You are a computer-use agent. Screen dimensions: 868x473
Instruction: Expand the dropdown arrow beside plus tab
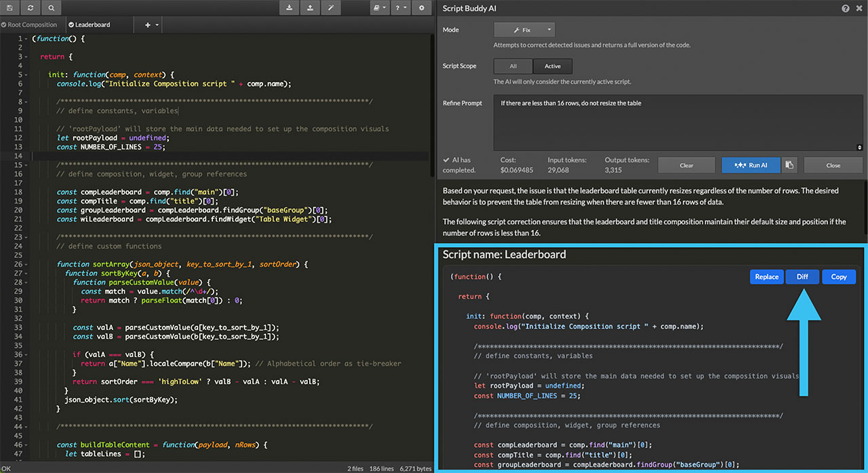(x=157, y=24)
